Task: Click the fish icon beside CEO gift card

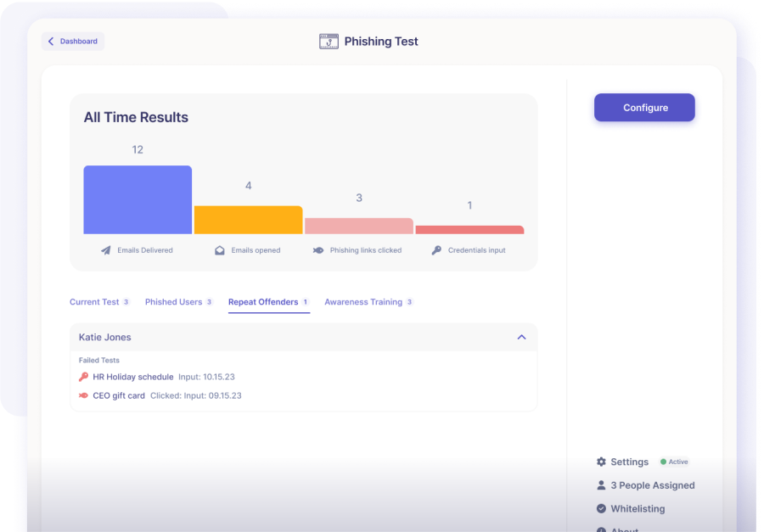Action: click(82, 395)
